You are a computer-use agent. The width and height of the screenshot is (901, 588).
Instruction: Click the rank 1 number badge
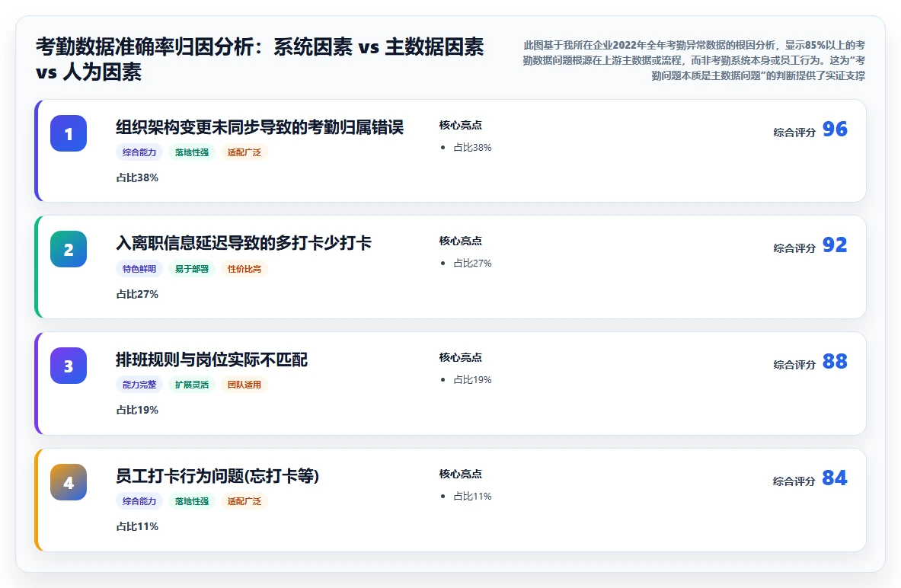click(x=69, y=133)
